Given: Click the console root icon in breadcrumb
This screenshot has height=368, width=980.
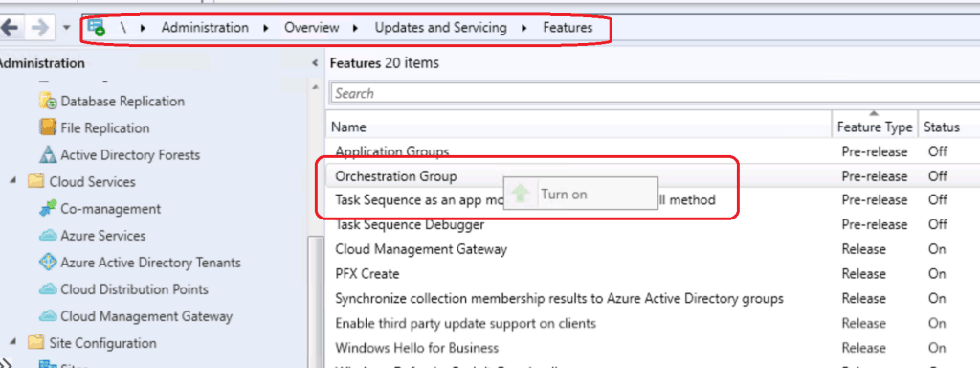Looking at the screenshot, I should 97,28.
